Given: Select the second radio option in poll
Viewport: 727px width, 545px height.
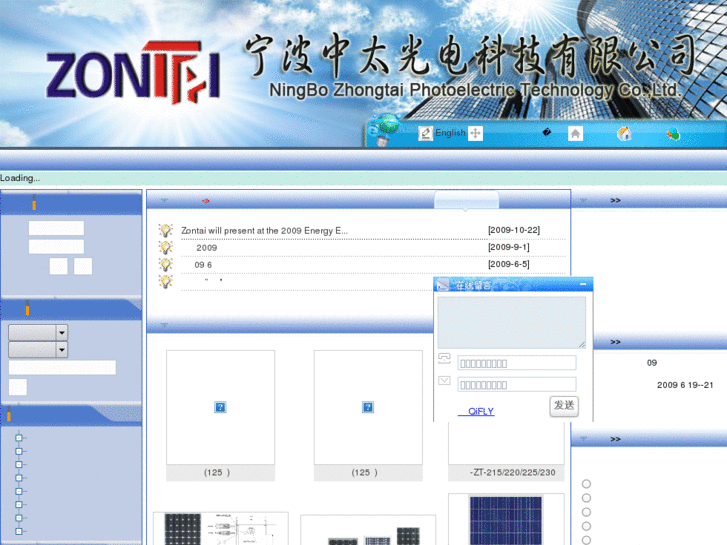Looking at the screenshot, I should coord(587,498).
